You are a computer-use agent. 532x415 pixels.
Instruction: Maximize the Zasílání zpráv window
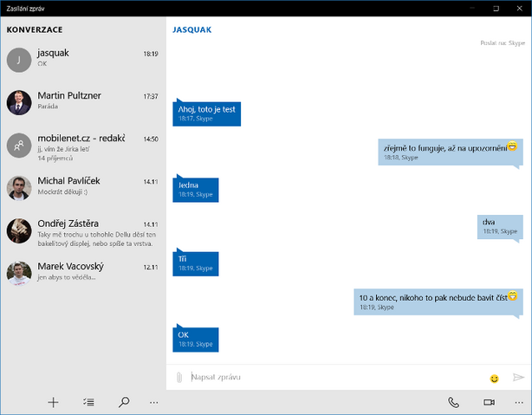click(x=496, y=8)
